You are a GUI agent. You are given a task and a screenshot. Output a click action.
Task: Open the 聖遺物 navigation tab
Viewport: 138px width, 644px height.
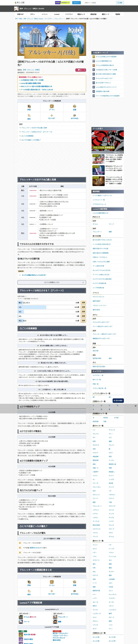click(118, 14)
